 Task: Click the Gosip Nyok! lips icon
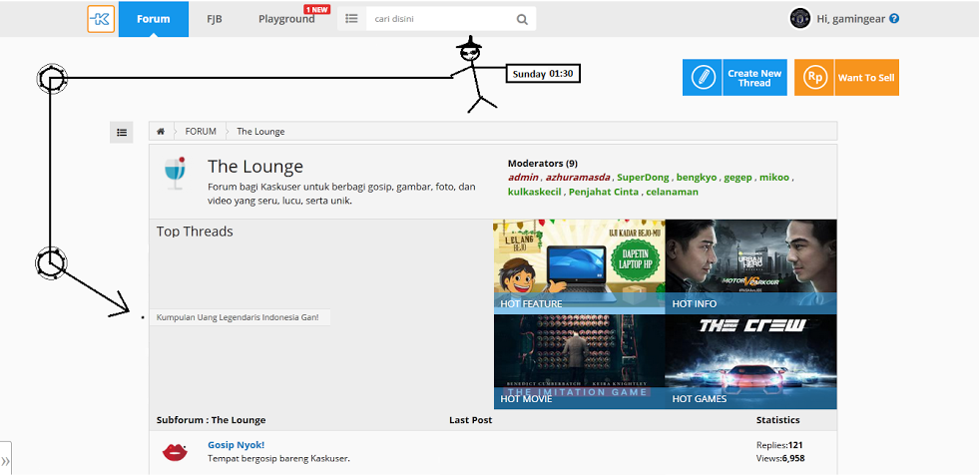click(175, 452)
